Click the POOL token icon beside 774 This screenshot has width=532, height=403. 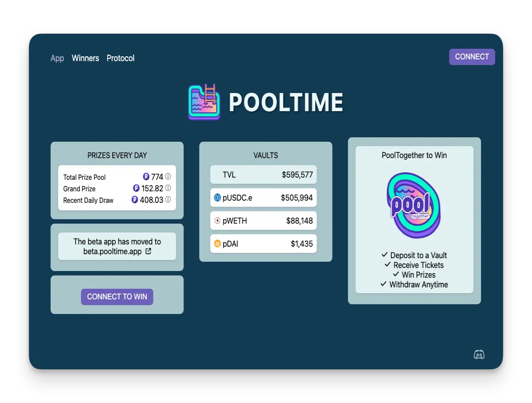pos(146,176)
